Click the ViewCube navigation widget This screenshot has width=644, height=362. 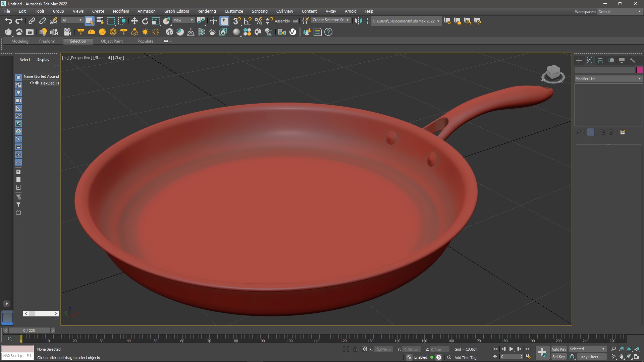(553, 74)
